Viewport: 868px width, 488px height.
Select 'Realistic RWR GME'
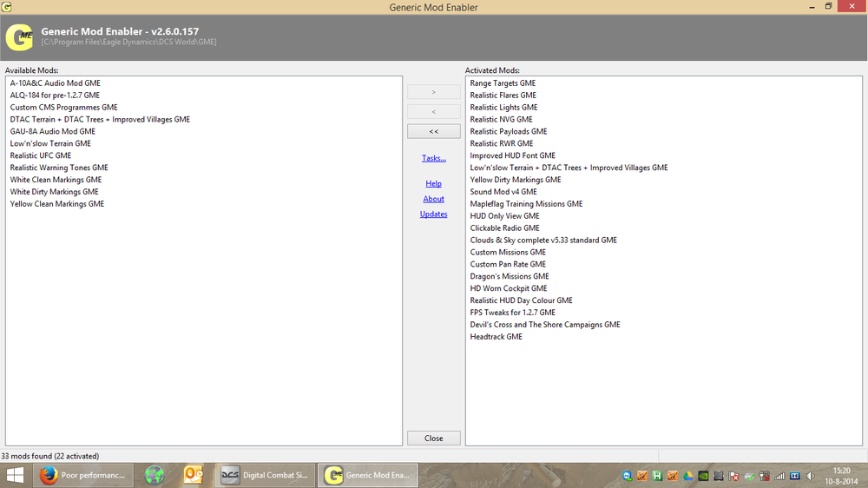pyautogui.click(x=502, y=143)
